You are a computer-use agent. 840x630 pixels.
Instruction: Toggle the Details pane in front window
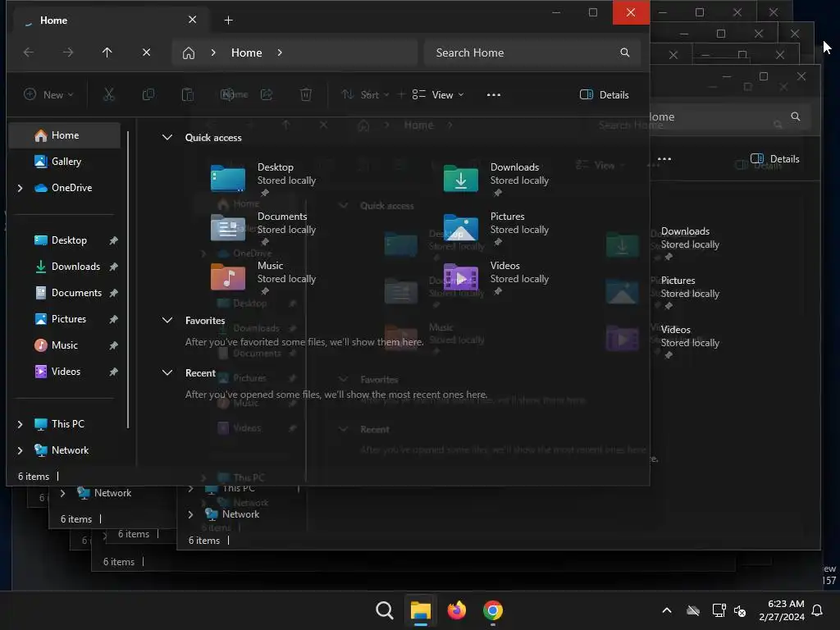coord(605,95)
